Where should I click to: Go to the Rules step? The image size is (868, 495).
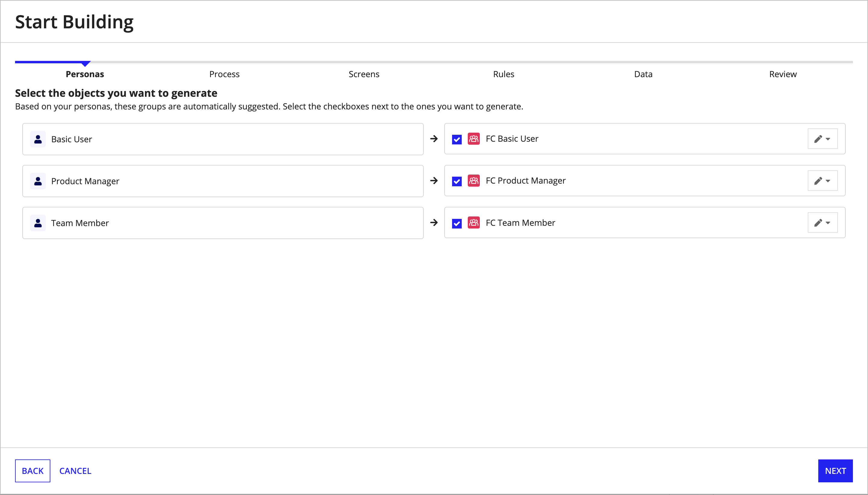pyautogui.click(x=504, y=74)
